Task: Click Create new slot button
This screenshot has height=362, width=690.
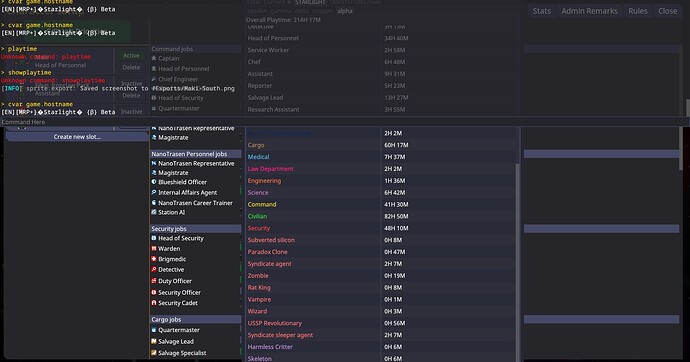Action: pyautogui.click(x=77, y=137)
